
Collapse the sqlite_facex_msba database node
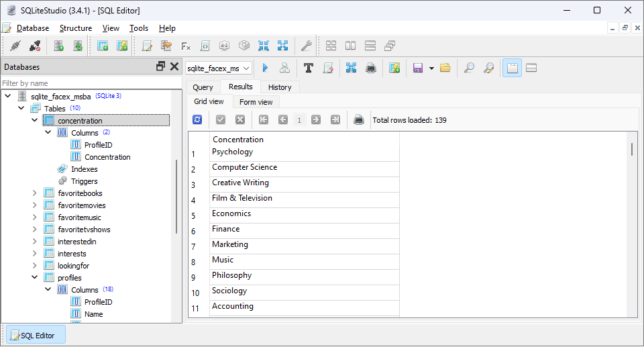pos(8,96)
